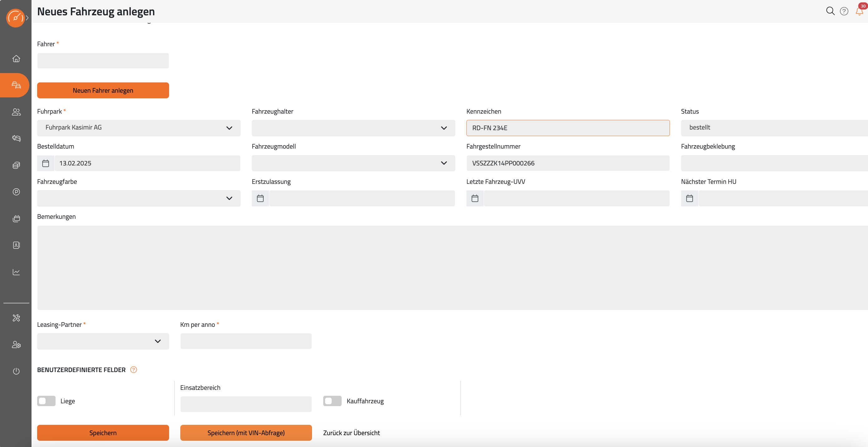
Task: Click the orange app logo
Action: point(15,18)
